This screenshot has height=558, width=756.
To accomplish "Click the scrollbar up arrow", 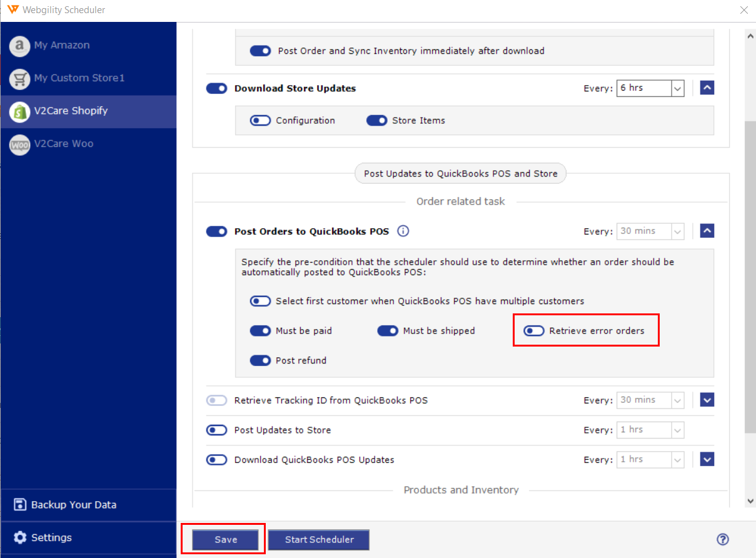I will 750,37.
